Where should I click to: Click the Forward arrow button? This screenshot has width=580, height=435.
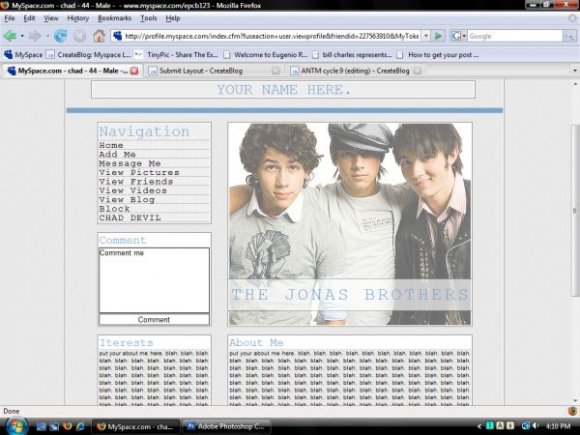point(35,36)
